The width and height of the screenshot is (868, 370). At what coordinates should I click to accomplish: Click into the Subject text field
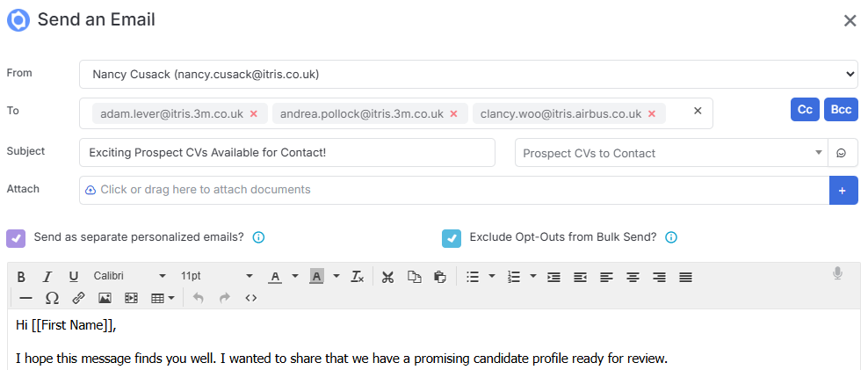pos(286,152)
